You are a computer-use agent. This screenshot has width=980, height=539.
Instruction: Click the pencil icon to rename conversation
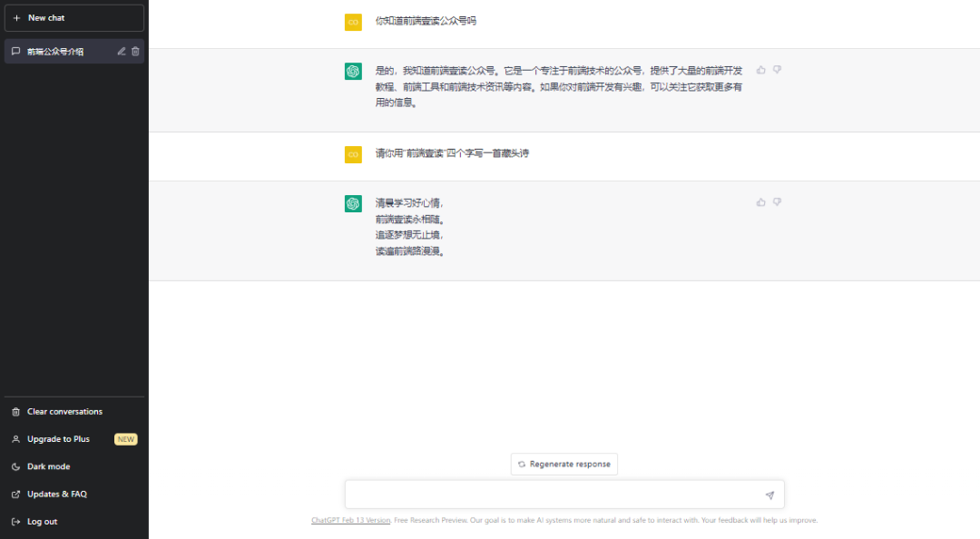click(122, 52)
